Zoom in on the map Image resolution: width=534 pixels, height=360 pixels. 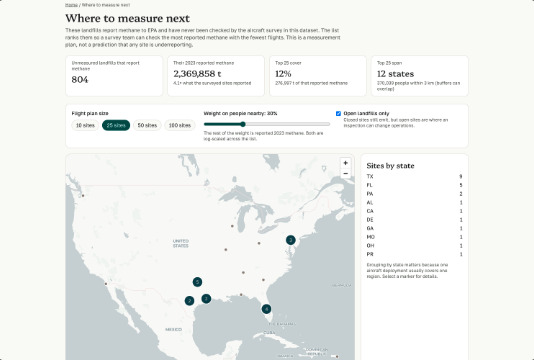[x=345, y=163]
